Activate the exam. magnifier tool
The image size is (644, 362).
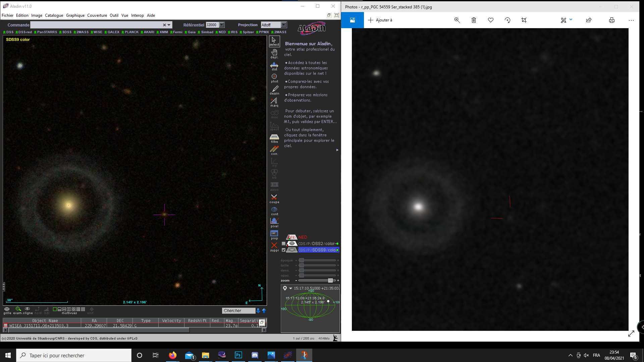point(18,310)
